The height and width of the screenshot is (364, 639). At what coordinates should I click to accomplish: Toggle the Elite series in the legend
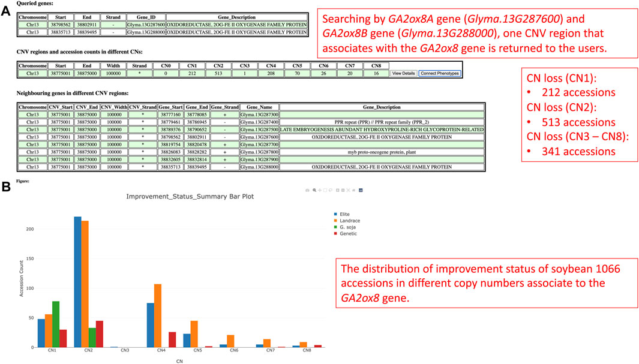coord(341,214)
